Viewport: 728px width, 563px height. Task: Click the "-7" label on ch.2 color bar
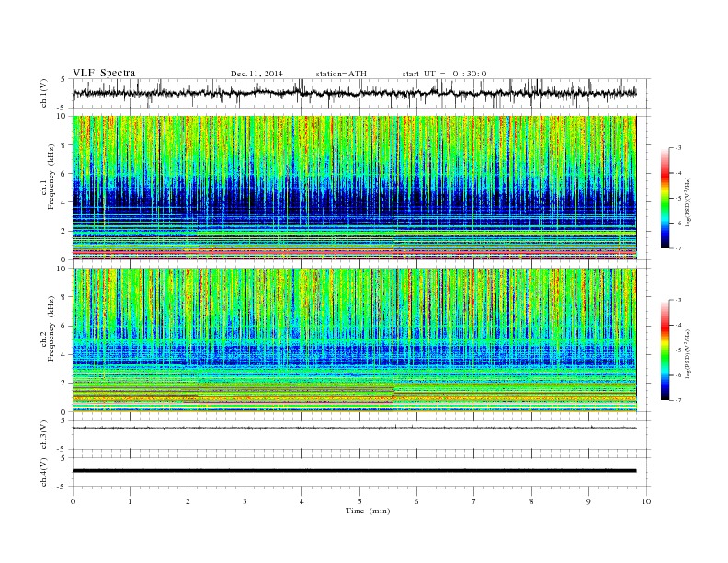(678, 400)
